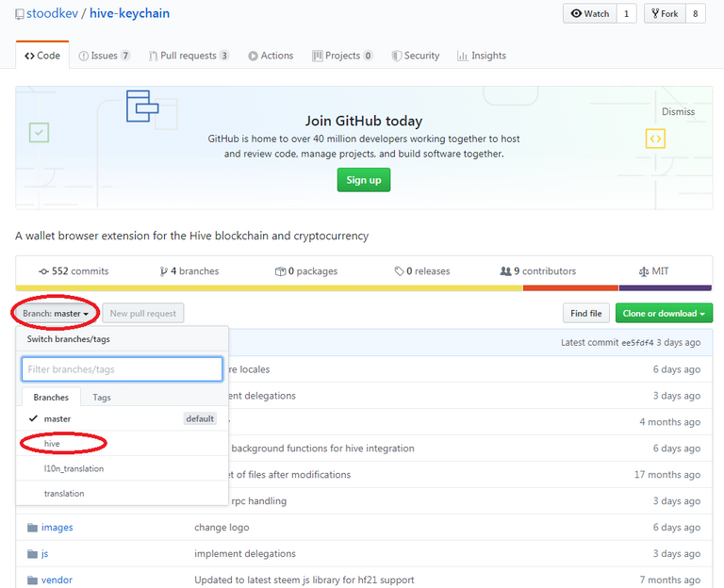Click the images folder icon
The image size is (724, 588).
click(32, 527)
